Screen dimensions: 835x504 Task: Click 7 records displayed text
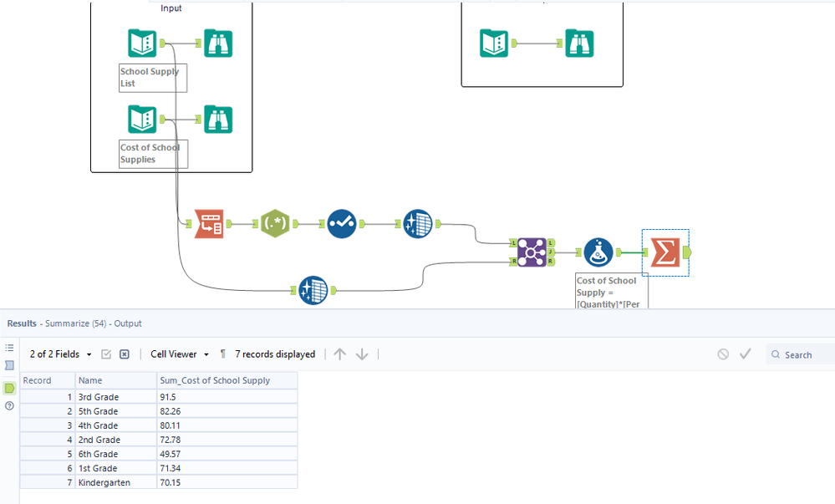tap(275, 354)
